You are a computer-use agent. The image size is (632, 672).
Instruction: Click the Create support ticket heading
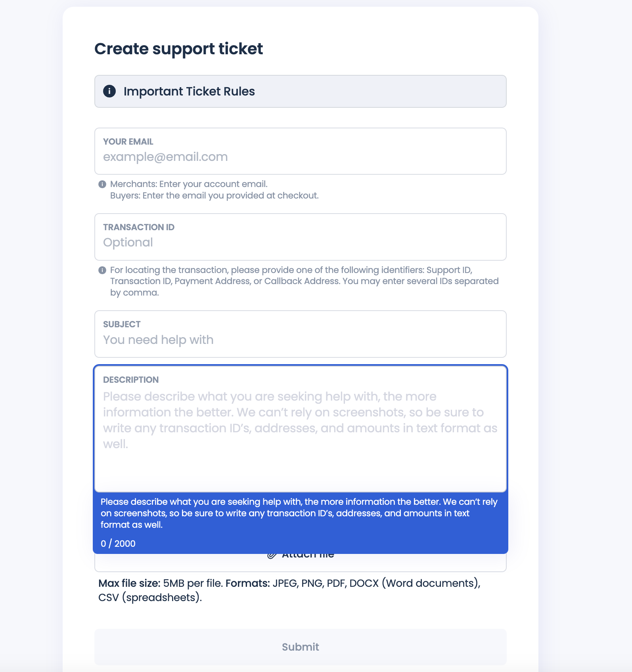pos(178,49)
